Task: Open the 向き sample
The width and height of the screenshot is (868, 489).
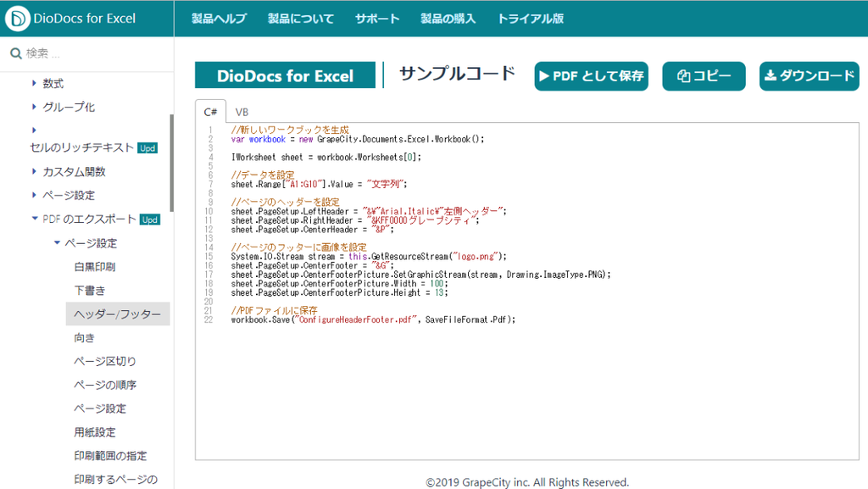Action: pos(84,338)
